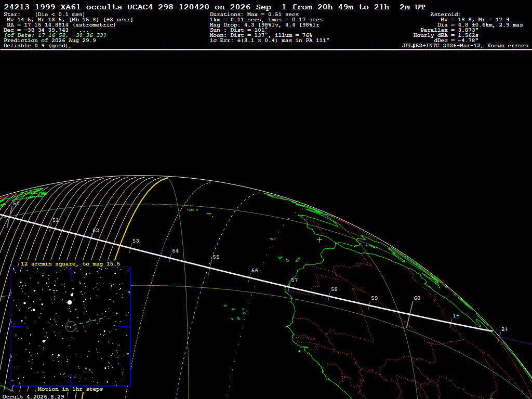532x399 pixels.
Task: Click the minute 50 marker label
Action: pos(16,204)
